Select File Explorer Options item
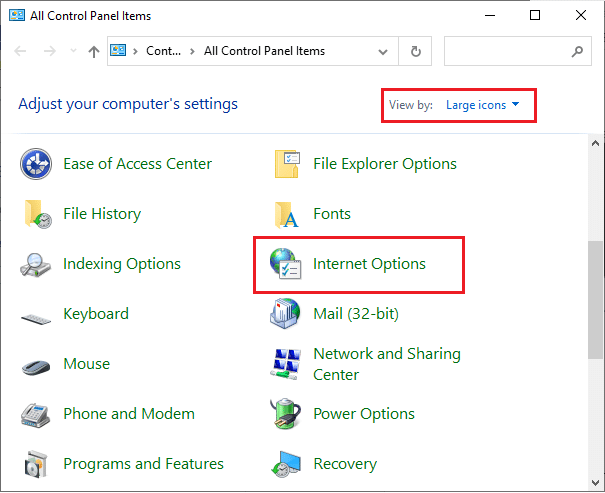 point(384,164)
